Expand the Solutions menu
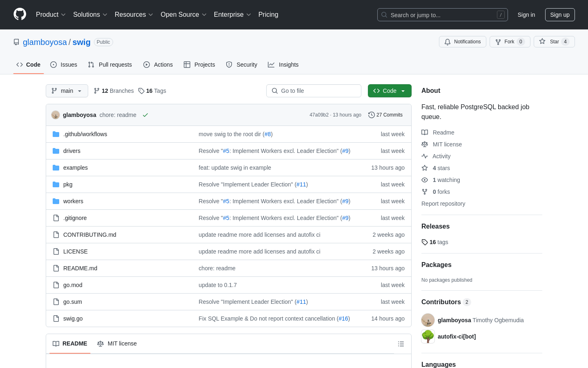This screenshot has height=368, width=588. (90, 15)
